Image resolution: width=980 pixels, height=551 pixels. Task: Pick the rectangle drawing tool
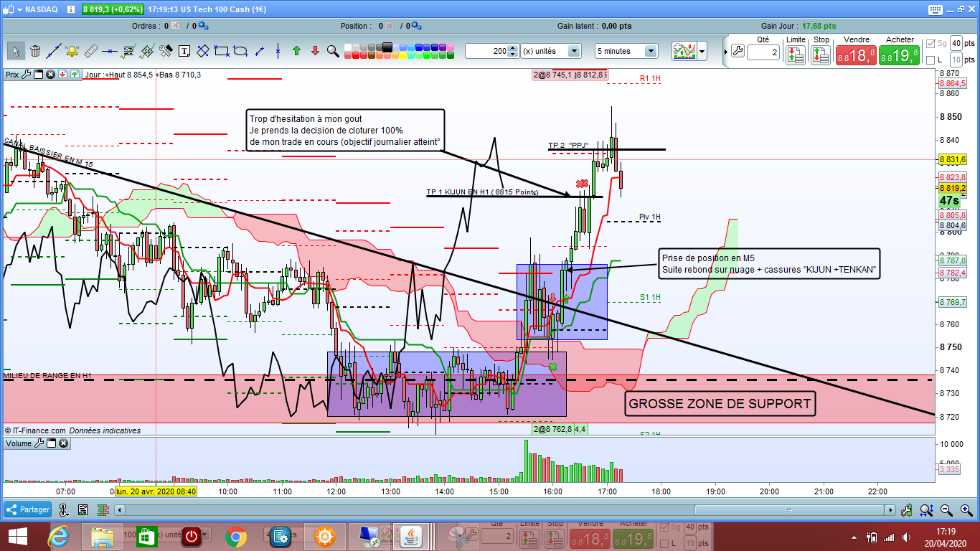pos(222,51)
